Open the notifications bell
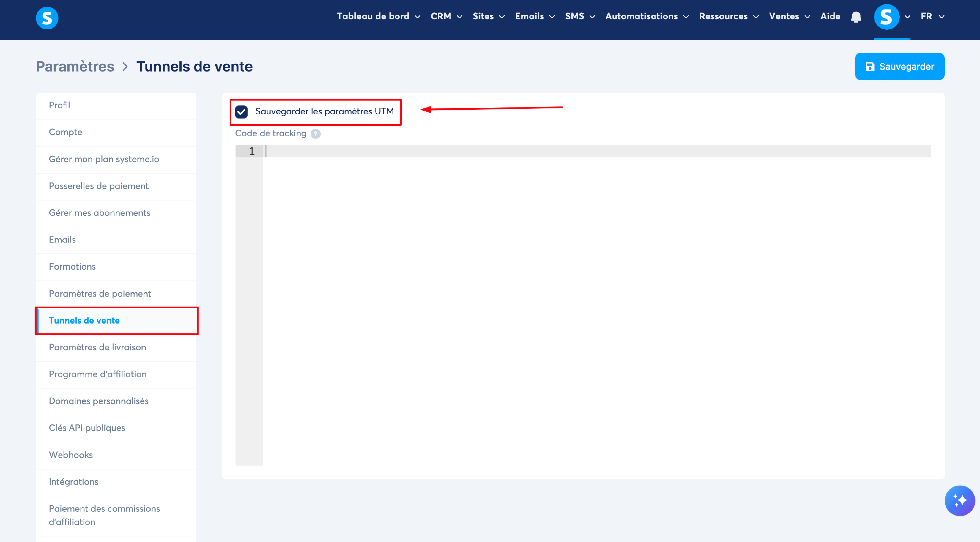980x542 pixels. click(x=856, y=17)
